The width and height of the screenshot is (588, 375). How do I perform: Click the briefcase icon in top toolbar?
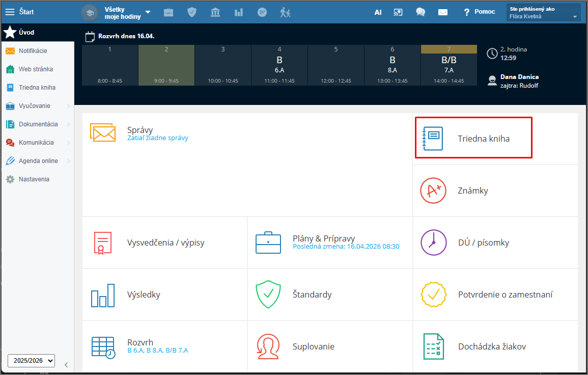click(x=168, y=12)
